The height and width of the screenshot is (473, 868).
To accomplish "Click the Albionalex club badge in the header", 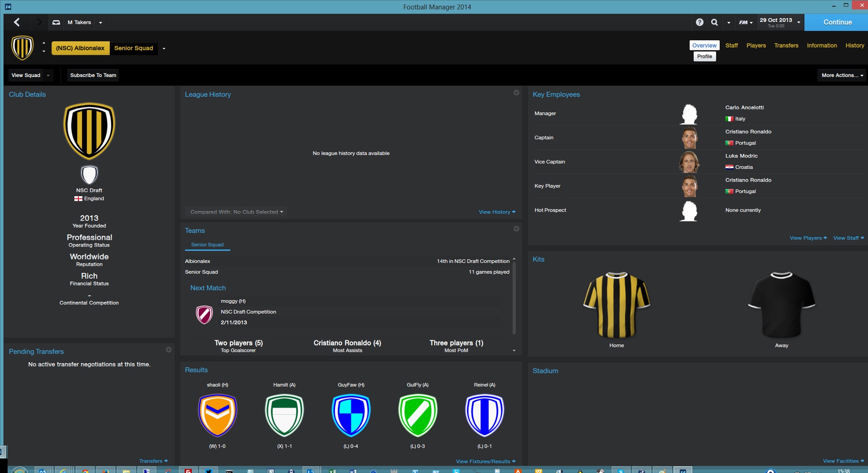I will (22, 48).
